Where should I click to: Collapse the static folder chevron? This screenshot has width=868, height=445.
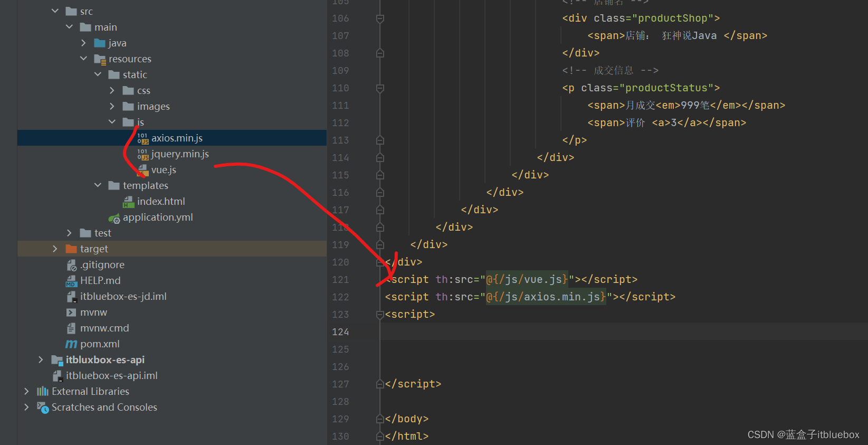pyautogui.click(x=98, y=74)
